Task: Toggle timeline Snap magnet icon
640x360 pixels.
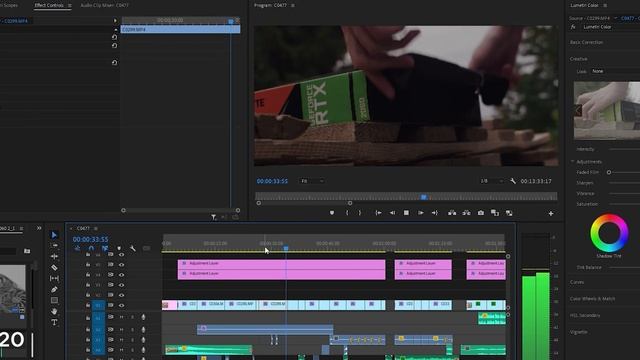Action: click(x=91, y=248)
